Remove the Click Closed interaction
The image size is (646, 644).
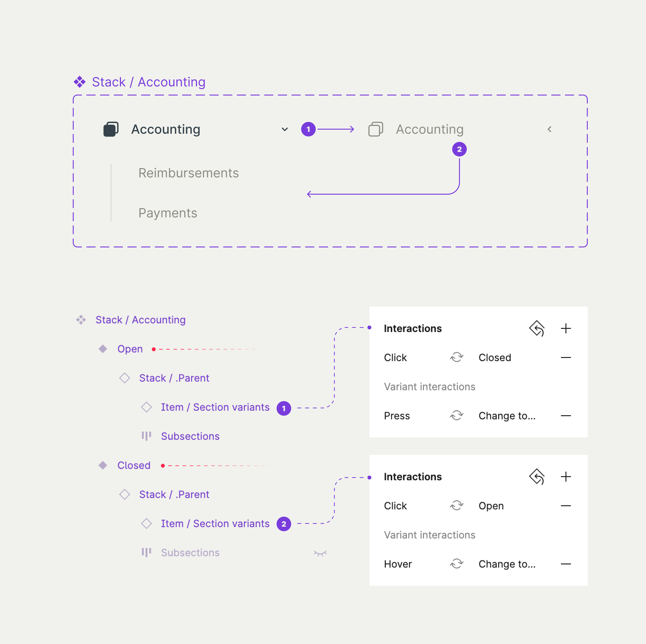pyautogui.click(x=566, y=358)
